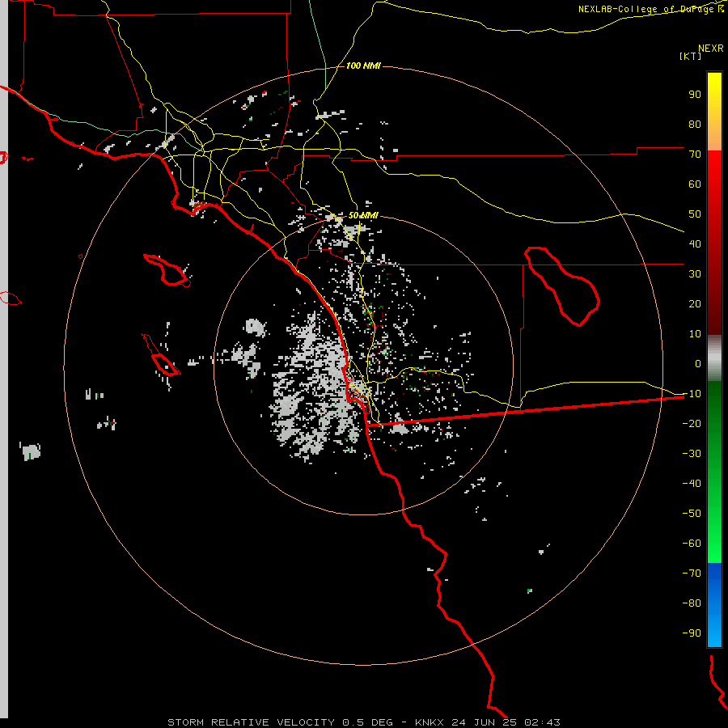
Task: Select the 50 value on velocity scale
Action: pos(695,214)
